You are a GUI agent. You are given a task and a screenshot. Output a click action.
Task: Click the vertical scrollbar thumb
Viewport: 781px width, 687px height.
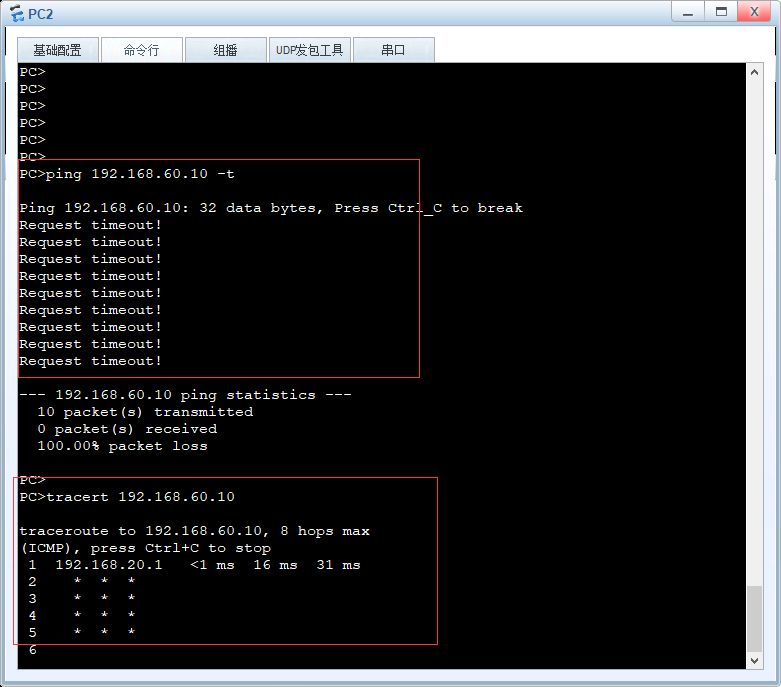point(754,618)
